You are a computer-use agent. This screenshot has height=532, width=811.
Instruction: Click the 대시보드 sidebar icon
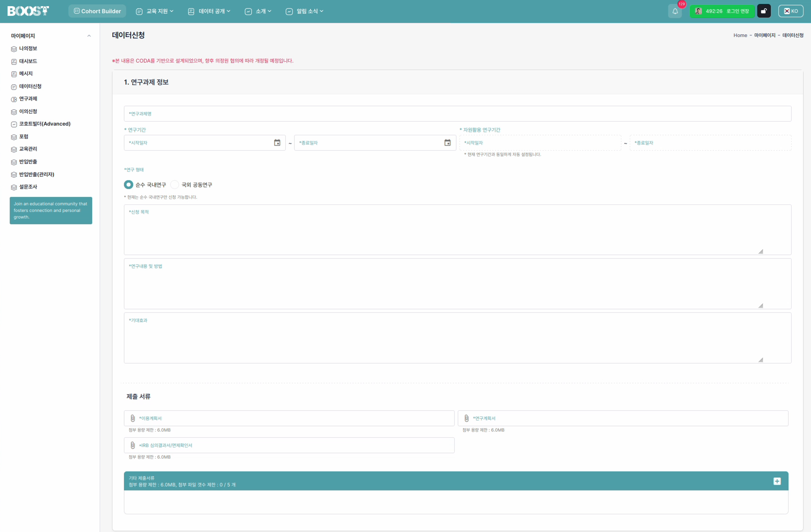pyautogui.click(x=14, y=62)
